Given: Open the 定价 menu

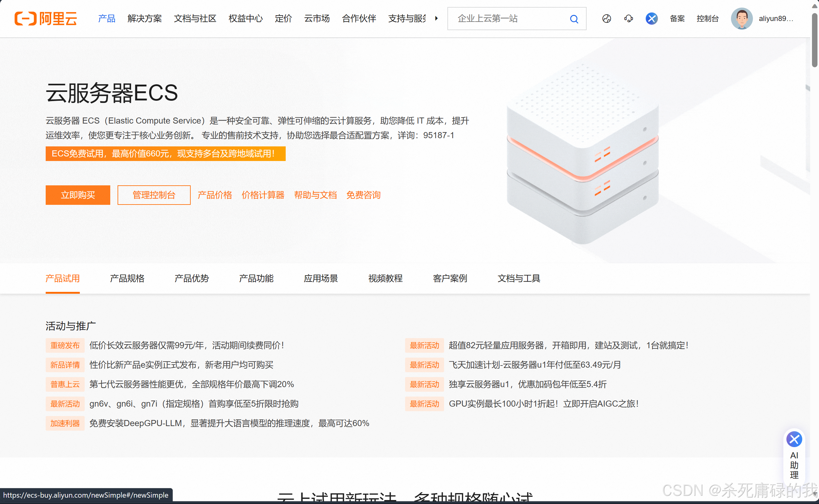Looking at the screenshot, I should click(283, 18).
